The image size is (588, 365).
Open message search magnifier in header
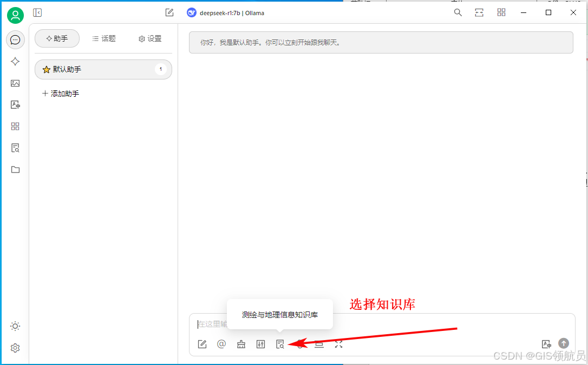pyautogui.click(x=458, y=13)
